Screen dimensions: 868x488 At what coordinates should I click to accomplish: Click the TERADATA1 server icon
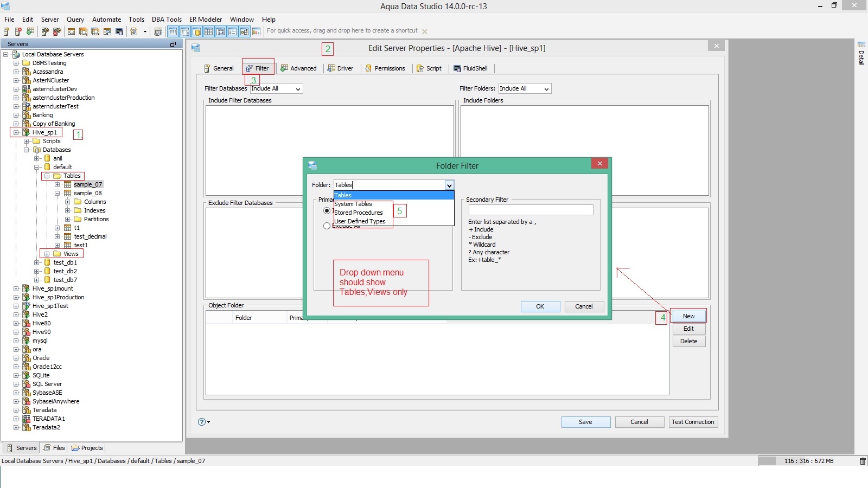(x=26, y=419)
